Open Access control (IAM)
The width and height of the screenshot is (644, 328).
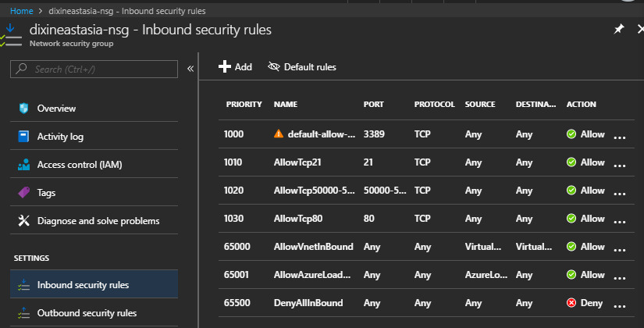(x=94, y=165)
